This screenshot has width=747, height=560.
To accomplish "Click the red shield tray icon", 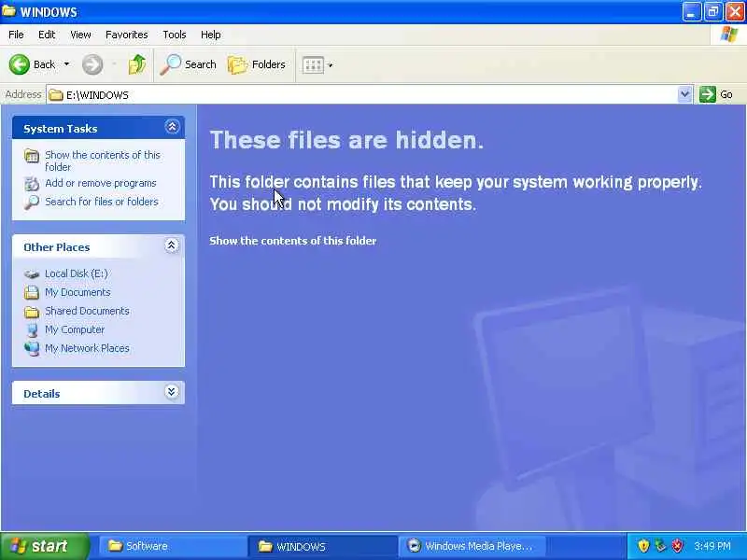I will [x=678, y=546].
